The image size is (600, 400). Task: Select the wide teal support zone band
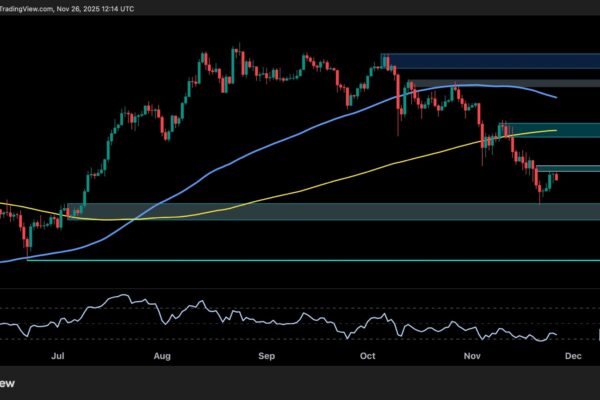click(x=300, y=211)
